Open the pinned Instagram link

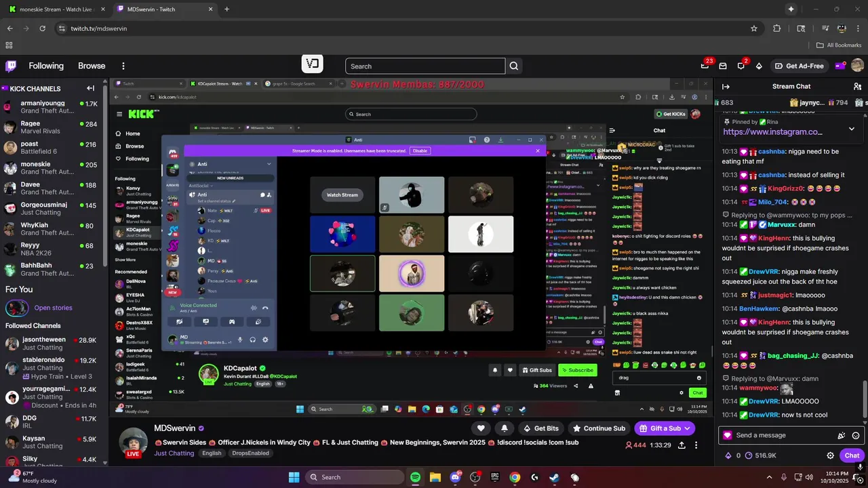(772, 132)
